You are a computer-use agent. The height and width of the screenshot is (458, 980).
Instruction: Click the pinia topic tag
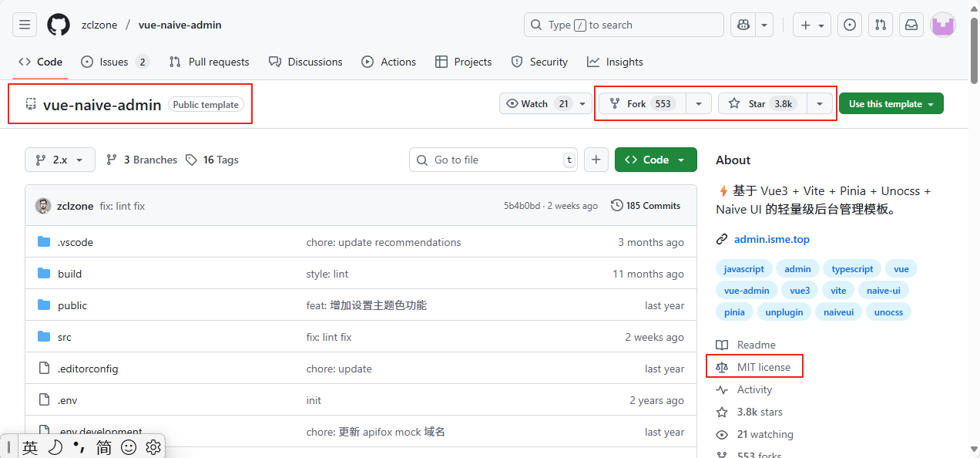click(734, 312)
